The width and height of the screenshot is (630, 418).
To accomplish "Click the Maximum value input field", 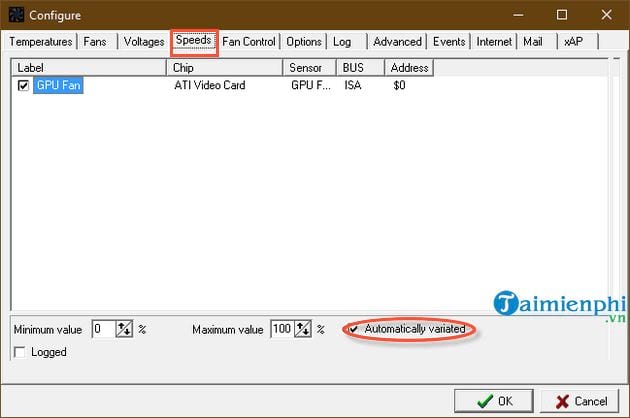I will [x=282, y=329].
